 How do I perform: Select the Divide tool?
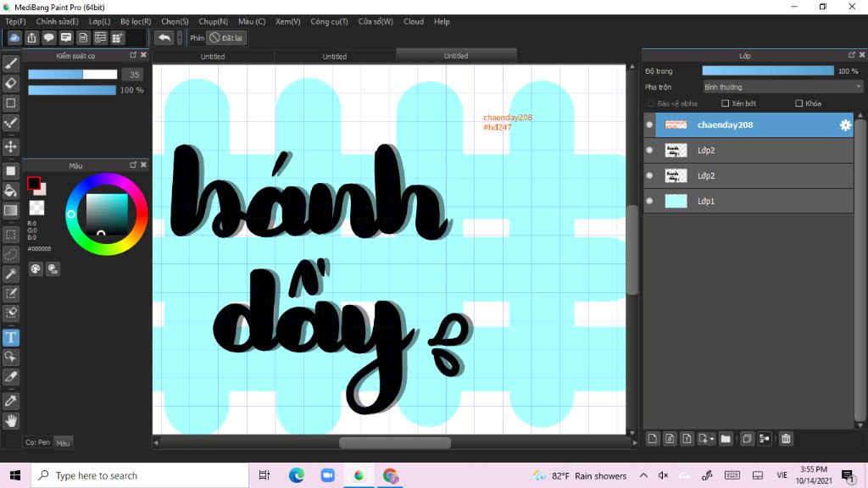tap(10, 377)
